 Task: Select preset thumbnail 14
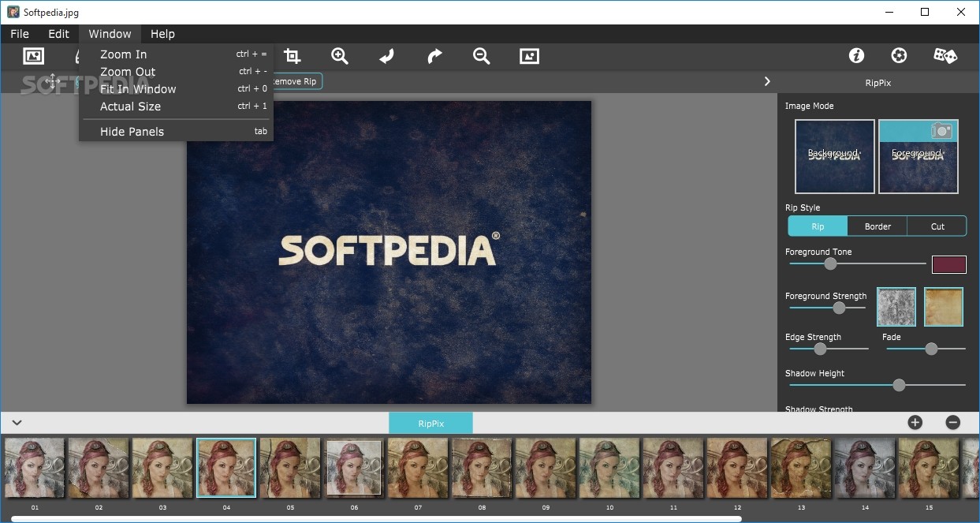coord(865,468)
